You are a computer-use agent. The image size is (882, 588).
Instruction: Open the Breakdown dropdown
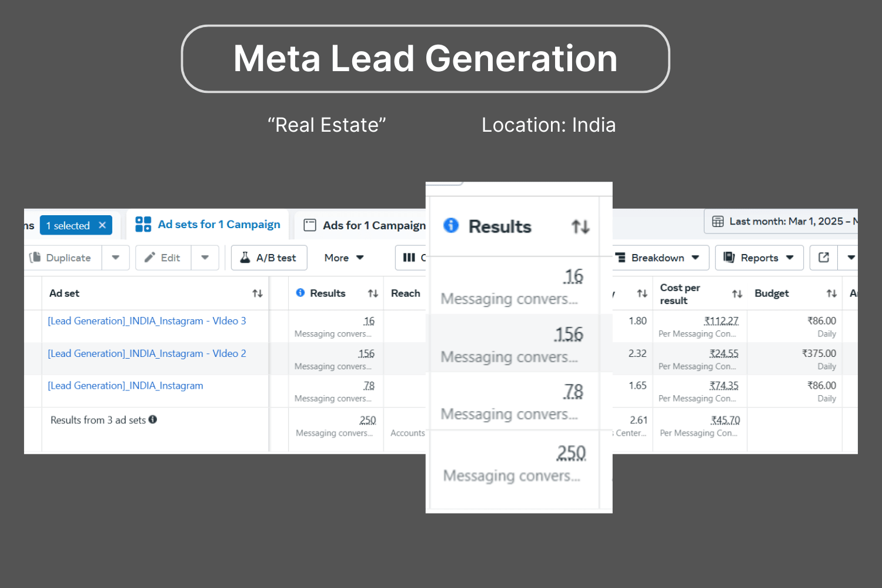(x=657, y=258)
